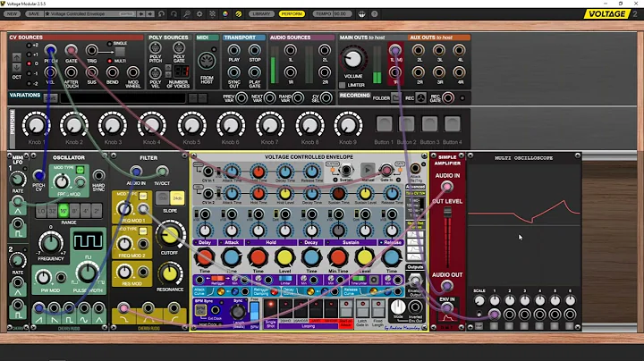Decrease the number of voices stepper
Screen dimensions: 644x361
click(168, 74)
